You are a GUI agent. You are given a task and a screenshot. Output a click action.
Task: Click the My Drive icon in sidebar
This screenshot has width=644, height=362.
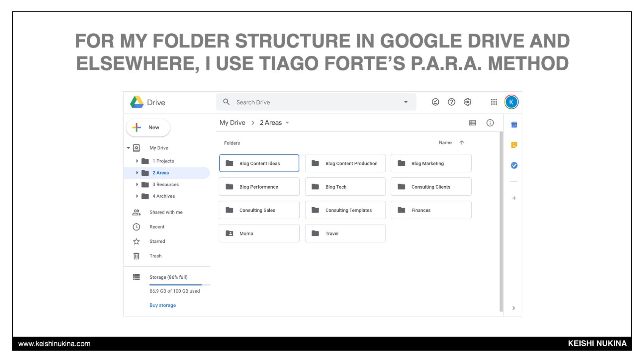[x=137, y=148]
